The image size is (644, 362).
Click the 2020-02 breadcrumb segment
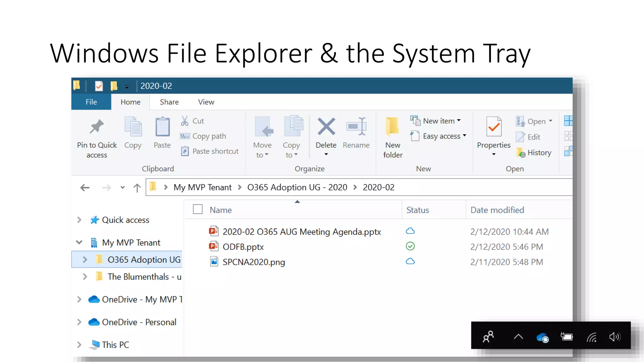tap(379, 187)
